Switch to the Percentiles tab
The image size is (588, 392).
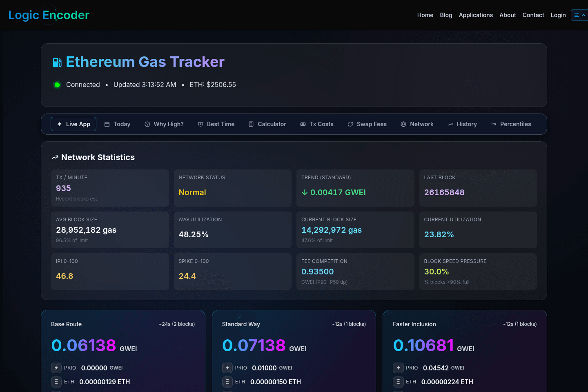511,124
